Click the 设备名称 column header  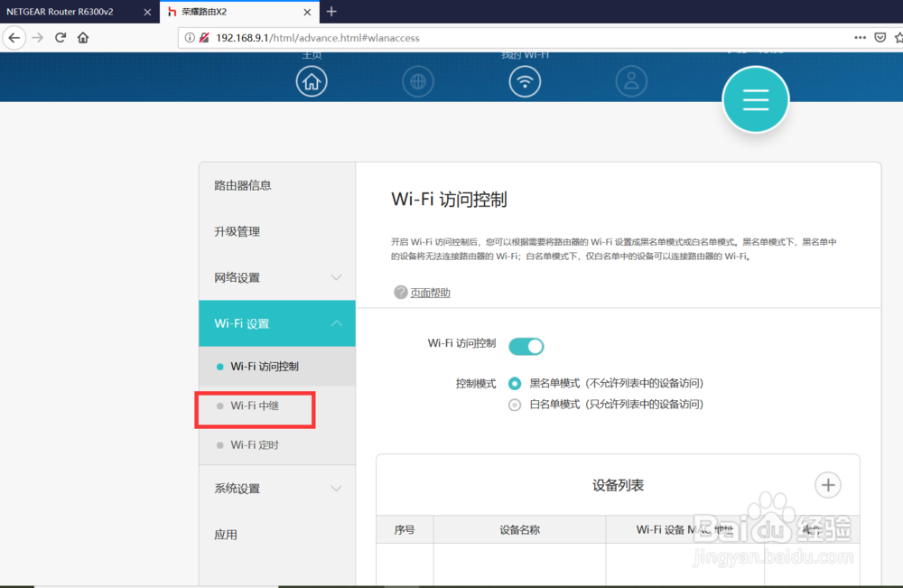[519, 530]
